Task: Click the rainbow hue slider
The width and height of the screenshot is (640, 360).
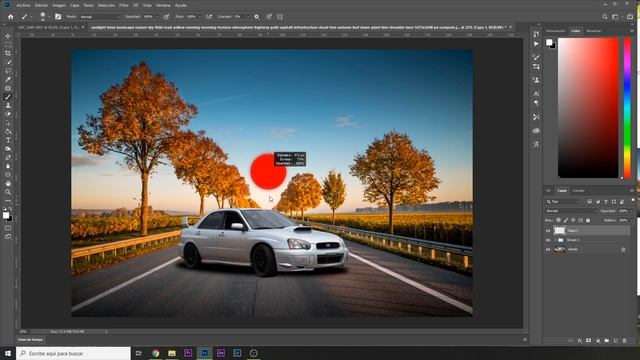Action: coord(627,108)
